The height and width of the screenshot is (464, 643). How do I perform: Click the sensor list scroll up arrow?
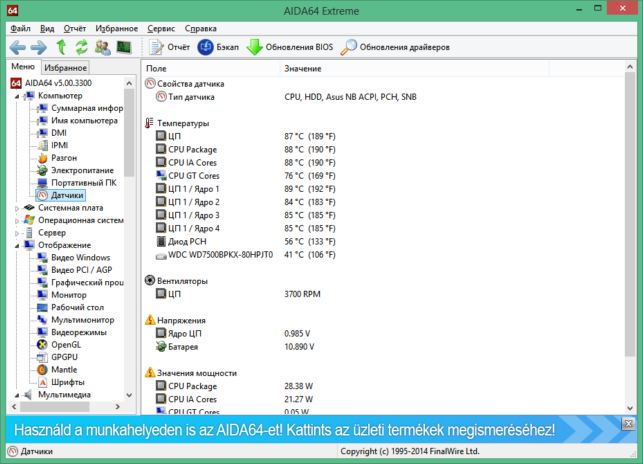(x=630, y=66)
